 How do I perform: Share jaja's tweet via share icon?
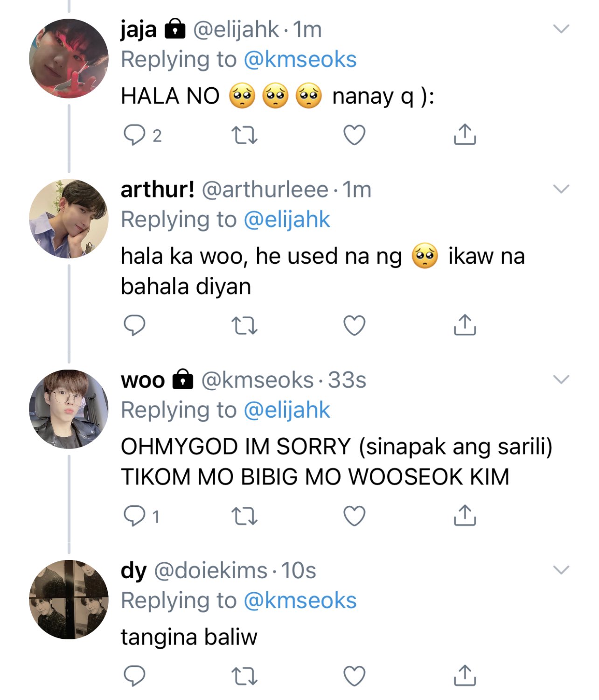point(465,134)
